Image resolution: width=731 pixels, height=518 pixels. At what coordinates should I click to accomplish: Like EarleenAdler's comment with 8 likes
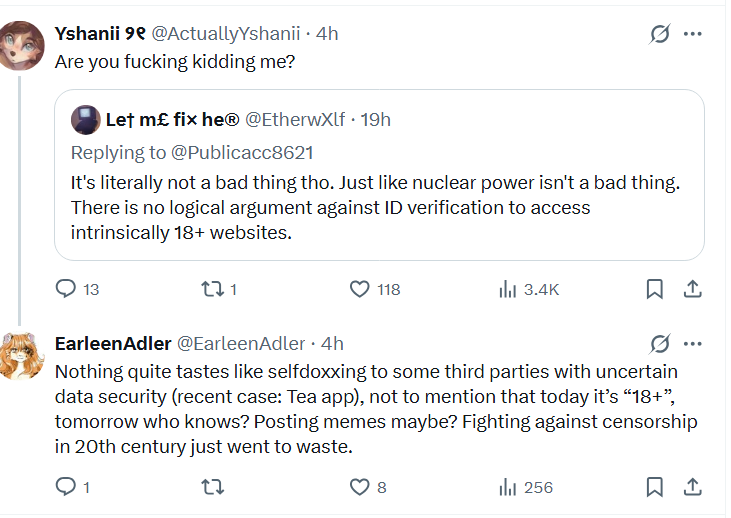360,487
